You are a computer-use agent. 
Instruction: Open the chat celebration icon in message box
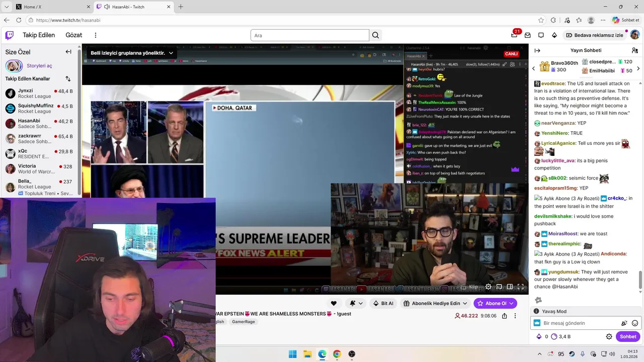pyautogui.click(x=624, y=323)
